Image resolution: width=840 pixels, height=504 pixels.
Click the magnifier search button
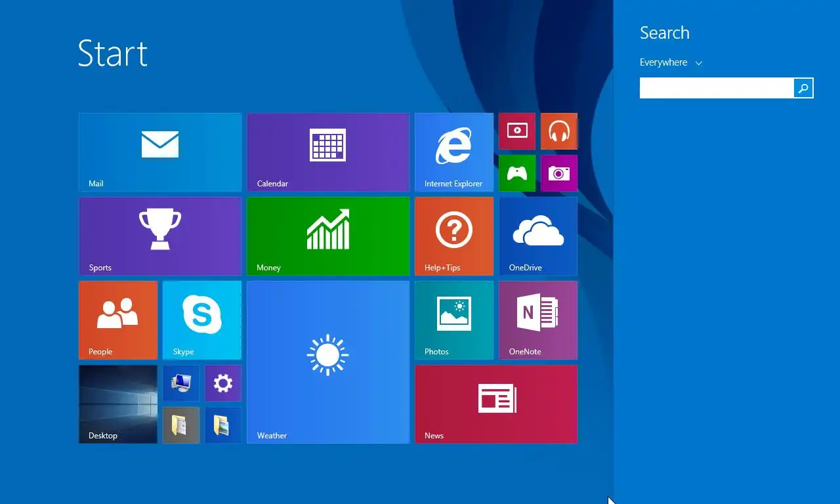click(x=803, y=88)
